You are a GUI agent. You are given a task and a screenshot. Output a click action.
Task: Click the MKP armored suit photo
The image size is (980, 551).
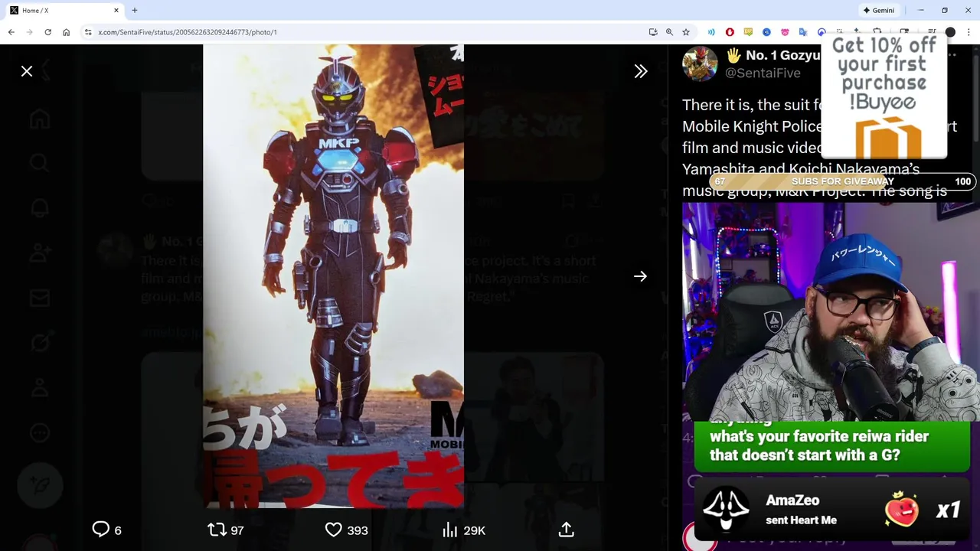click(333, 276)
